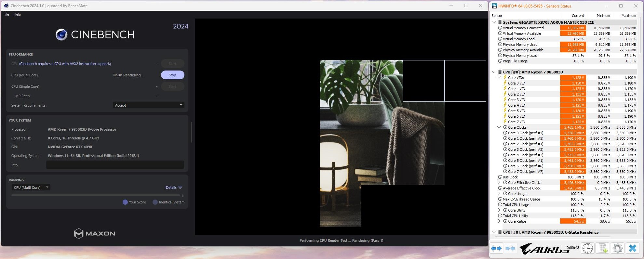Click the Cinebench logo icon

click(61, 34)
